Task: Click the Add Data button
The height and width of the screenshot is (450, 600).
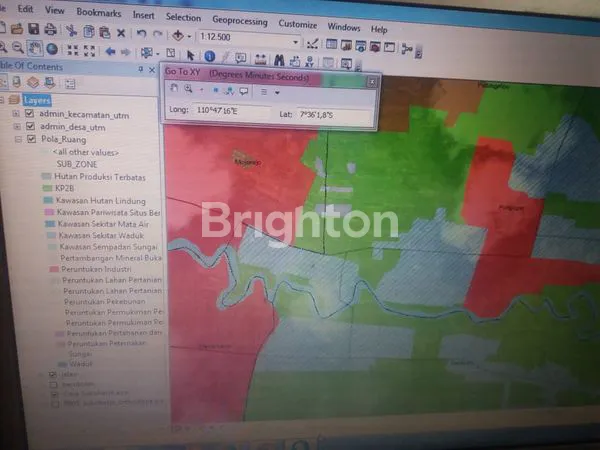Action: (178, 35)
